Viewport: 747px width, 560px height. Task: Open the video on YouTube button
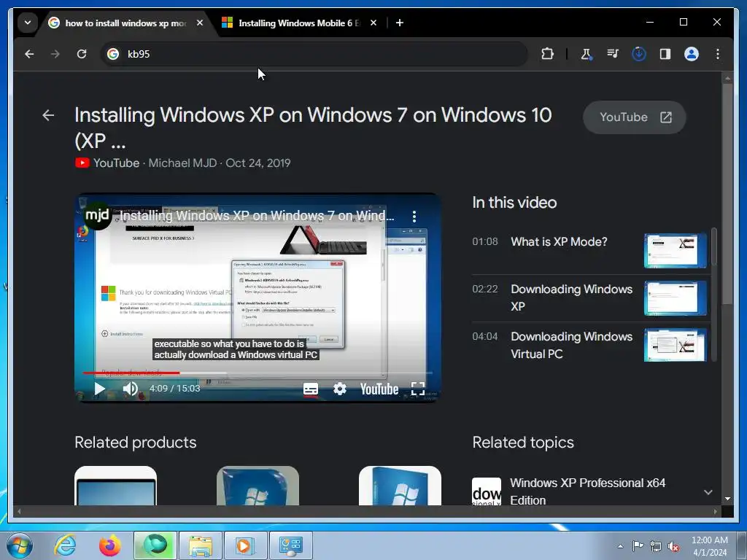point(635,117)
